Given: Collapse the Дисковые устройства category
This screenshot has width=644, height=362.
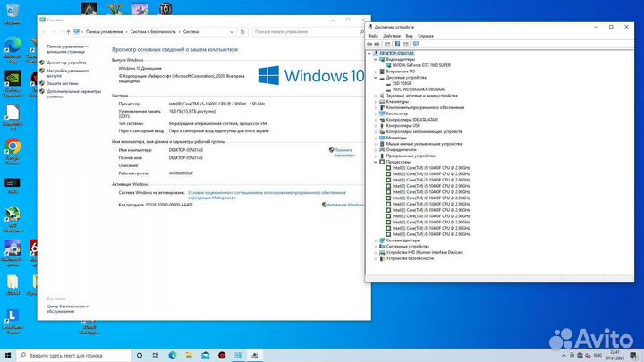Looking at the screenshot, I should [x=376, y=78].
